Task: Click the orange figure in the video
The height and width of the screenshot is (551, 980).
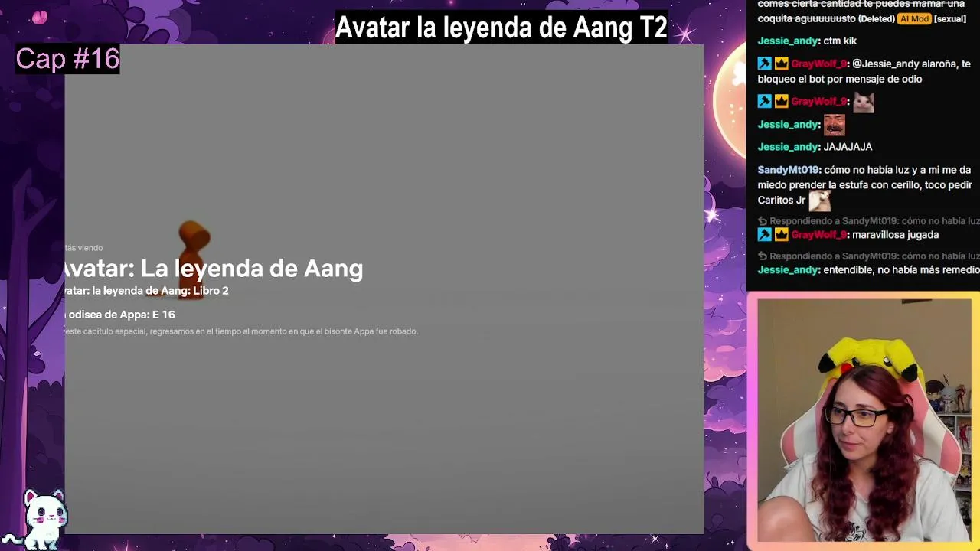Action: click(194, 259)
